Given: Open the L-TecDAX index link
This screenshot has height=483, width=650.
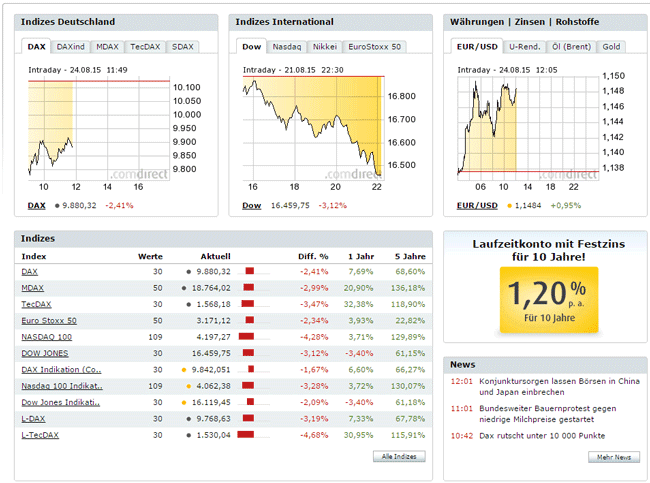Looking at the screenshot, I should click(x=40, y=435).
